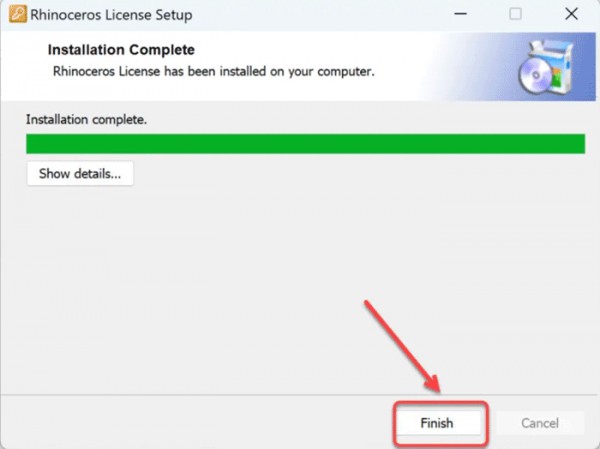Click the "Rhinoceros License Setup" window title text
This screenshot has width=600, height=449.
pos(111,15)
